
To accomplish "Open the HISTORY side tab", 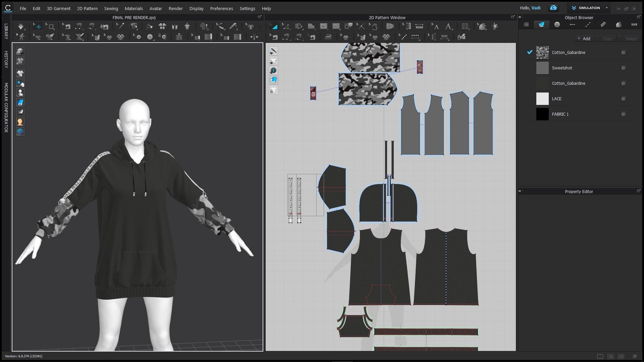I will pyautogui.click(x=6, y=60).
